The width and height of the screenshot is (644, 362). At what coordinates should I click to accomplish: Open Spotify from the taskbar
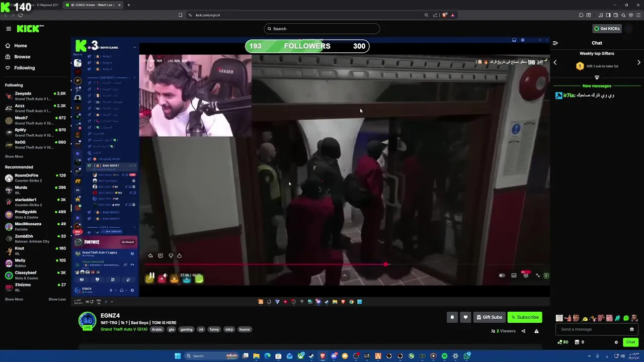pyautogui.click(x=444, y=356)
